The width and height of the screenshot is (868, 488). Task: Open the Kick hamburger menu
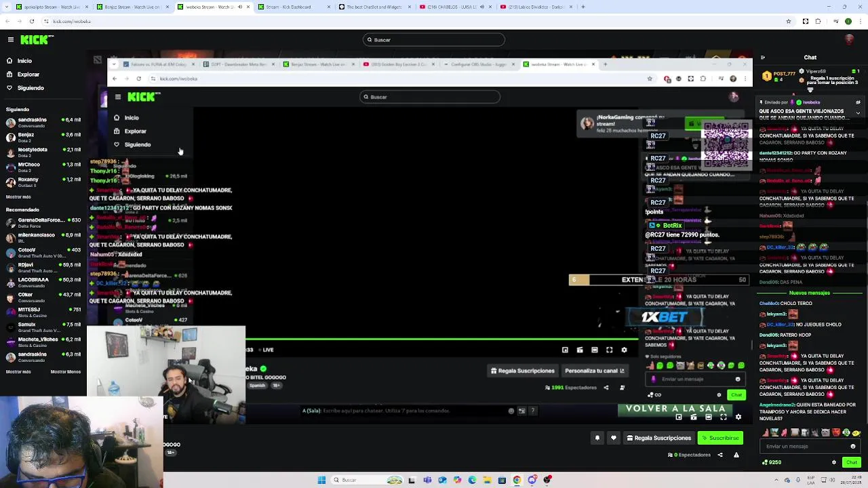pyautogui.click(x=10, y=40)
